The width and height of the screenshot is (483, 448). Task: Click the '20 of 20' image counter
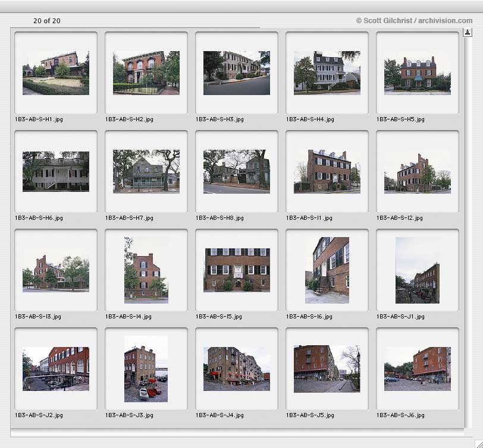(47, 21)
